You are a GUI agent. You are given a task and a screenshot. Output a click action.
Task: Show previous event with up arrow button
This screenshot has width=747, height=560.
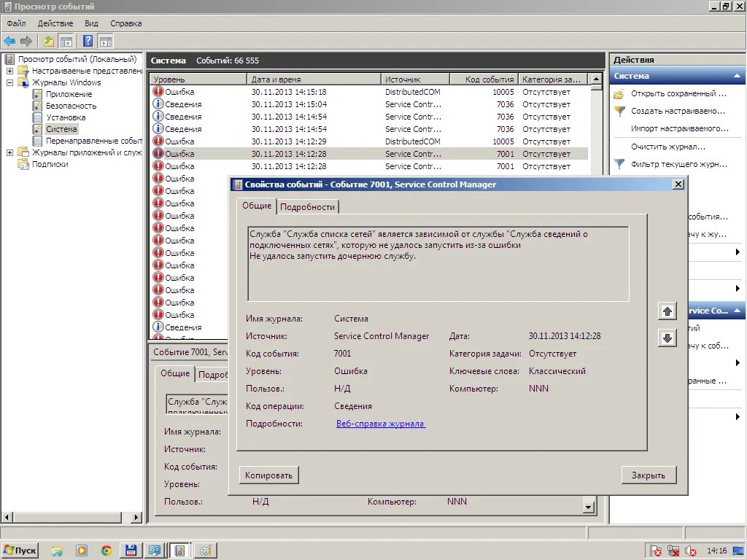pyautogui.click(x=667, y=311)
